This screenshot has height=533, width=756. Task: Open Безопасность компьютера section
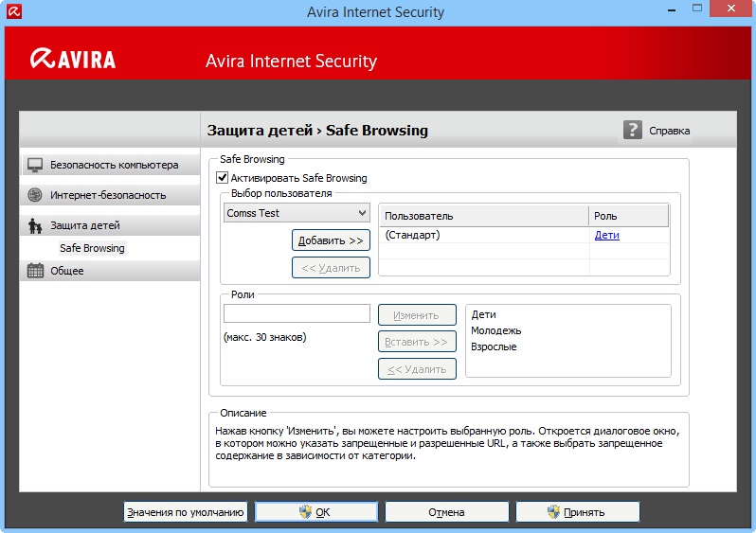(x=110, y=165)
